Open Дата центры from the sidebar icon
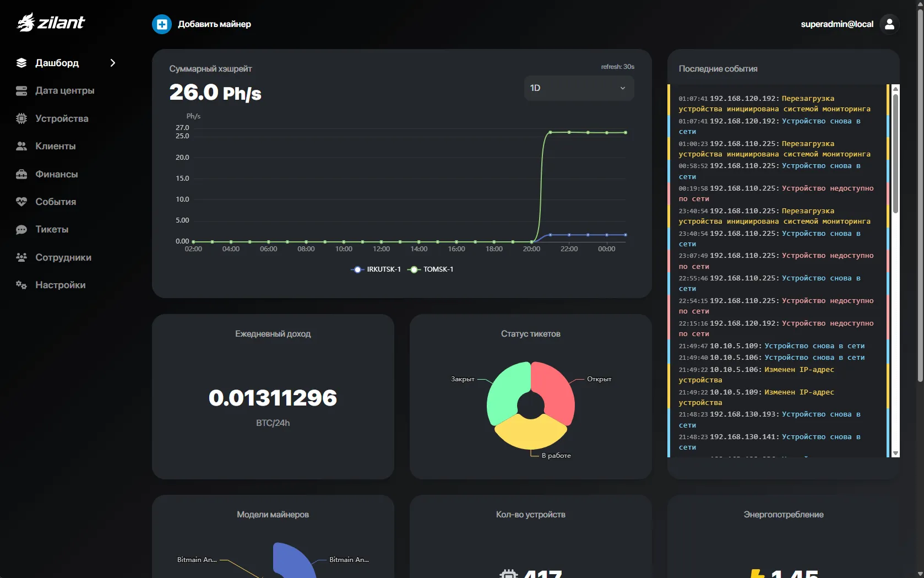Image resolution: width=924 pixels, height=578 pixels. 21,90
